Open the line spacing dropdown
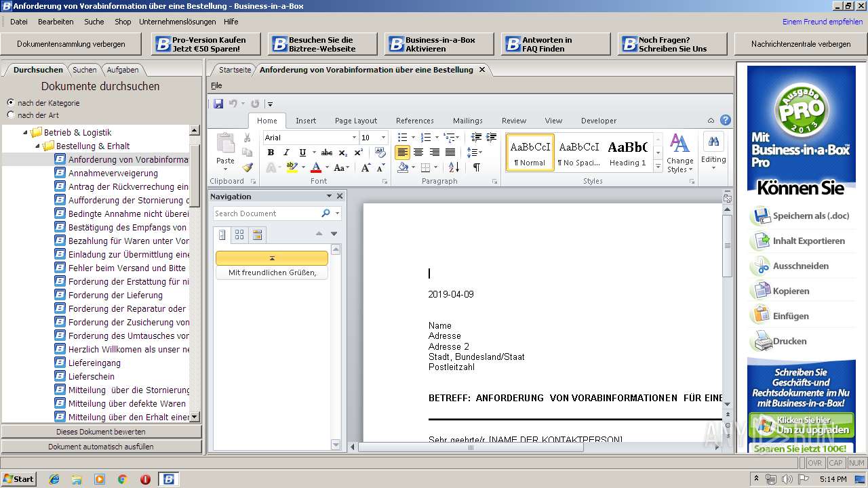 474,152
